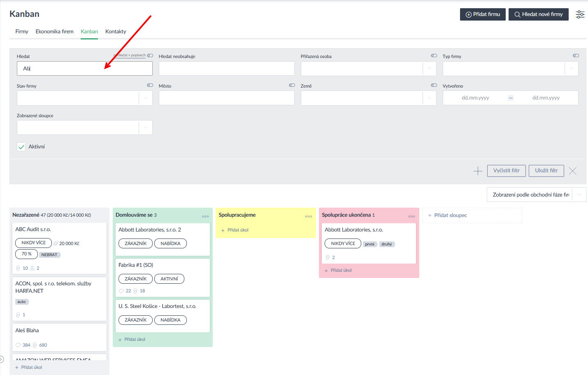Click the Hledat neobsahuje input field
This screenshot has width=588, height=375.
pos(226,69)
